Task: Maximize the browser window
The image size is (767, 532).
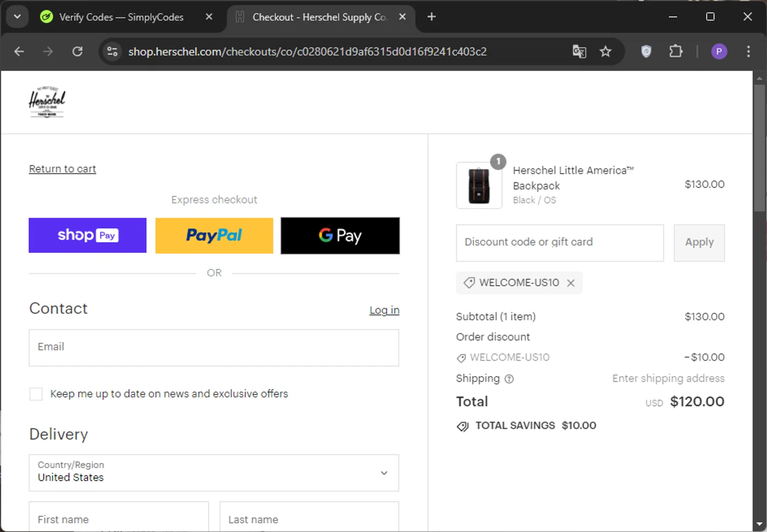Action: coord(710,17)
